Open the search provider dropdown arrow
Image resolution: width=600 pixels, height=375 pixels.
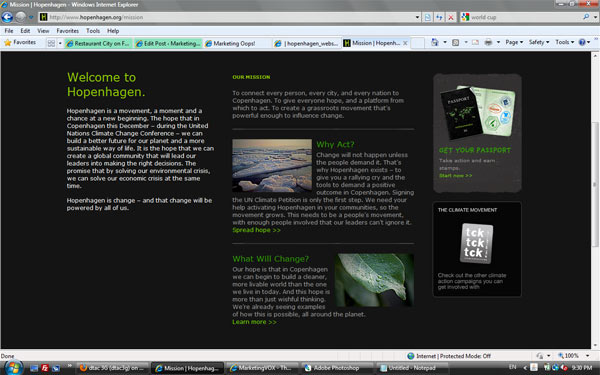point(595,17)
